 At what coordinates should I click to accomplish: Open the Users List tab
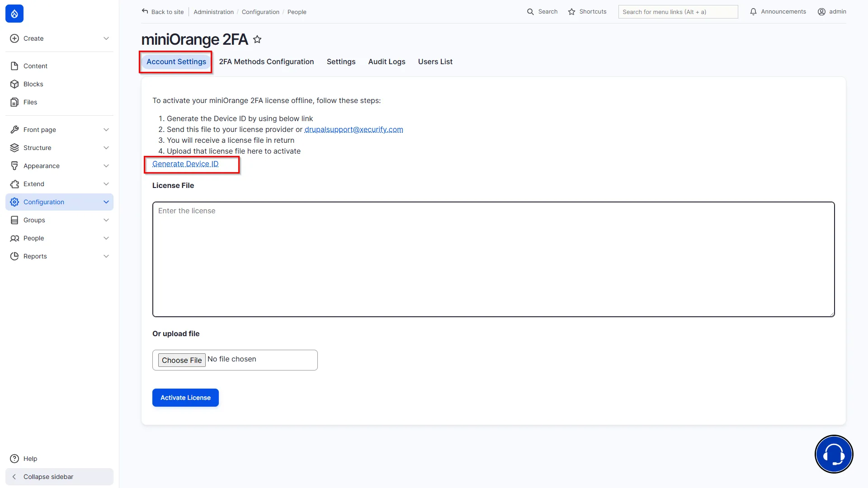pyautogui.click(x=435, y=62)
